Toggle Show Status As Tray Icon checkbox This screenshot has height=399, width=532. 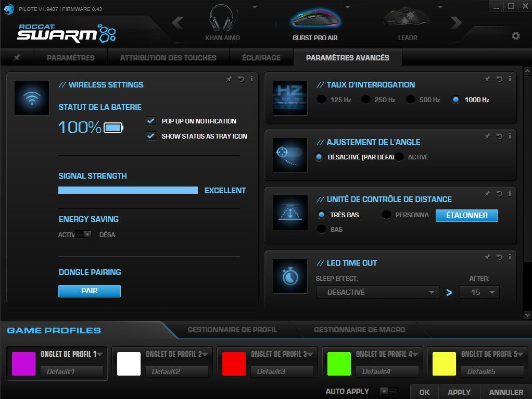(151, 136)
